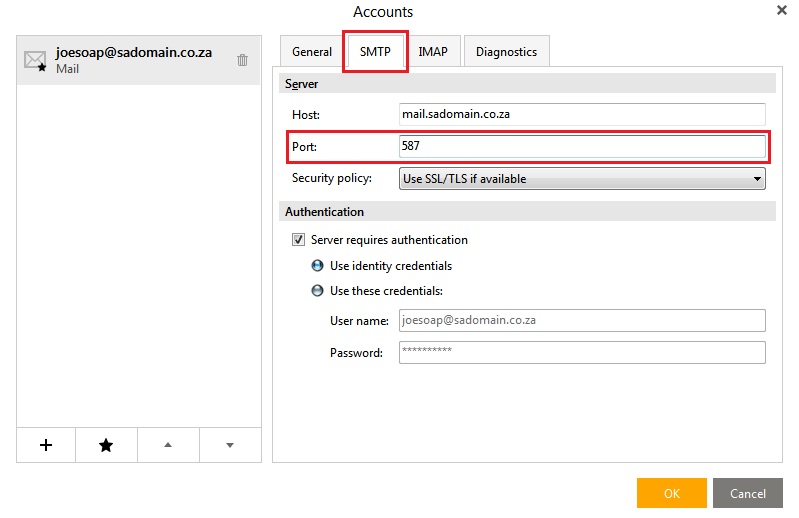Click the mail envelope icon beside joesoap account
The height and width of the screenshot is (518, 799).
(x=35, y=61)
